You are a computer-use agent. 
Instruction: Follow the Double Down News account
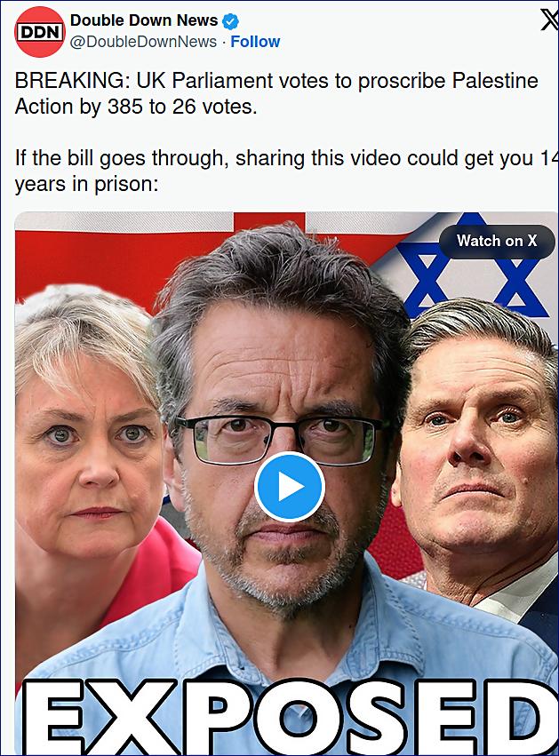coord(255,42)
